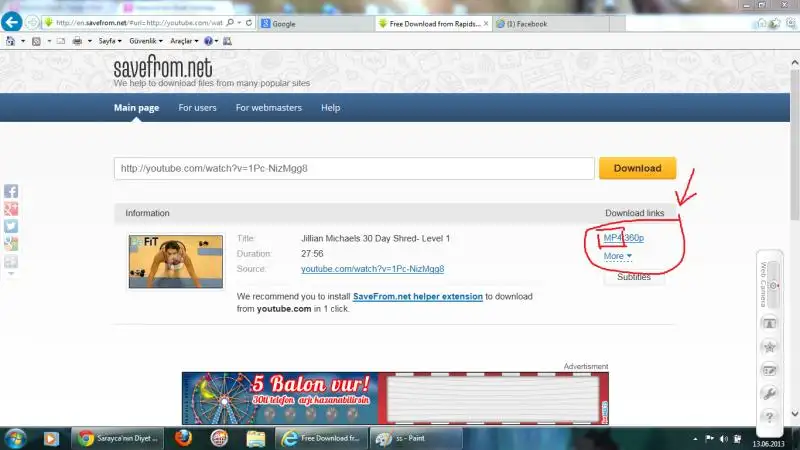Click the MP4 360p download link
800x450 pixels.
coord(623,238)
